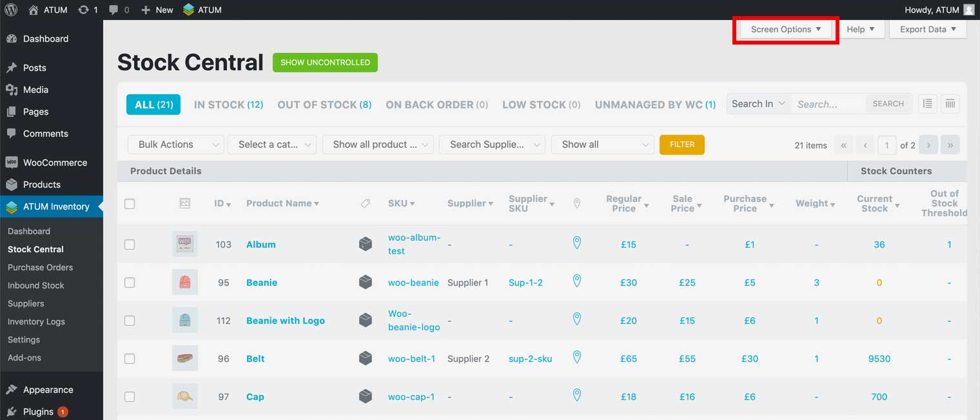Screen dimensions: 980x420
Task: Expand the Screen Options panel
Action: coord(785,30)
